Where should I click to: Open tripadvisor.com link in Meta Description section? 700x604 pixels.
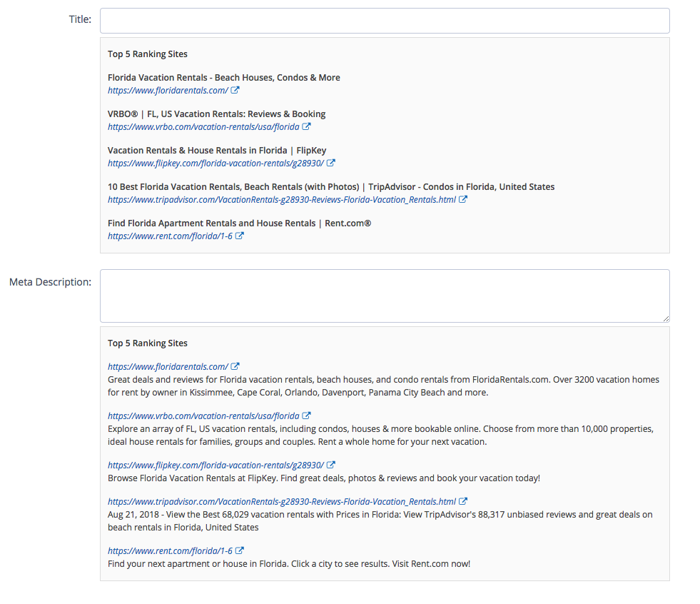point(282,502)
